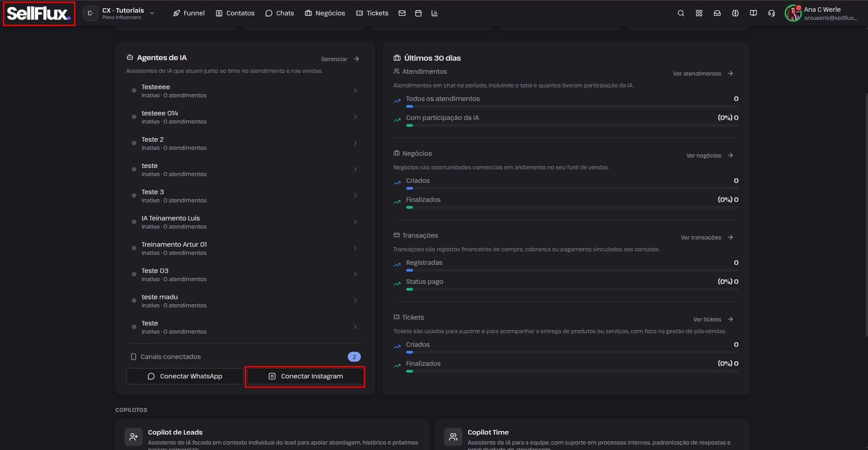Open the Chats menu item
The width and height of the screenshot is (868, 450).
tap(280, 14)
